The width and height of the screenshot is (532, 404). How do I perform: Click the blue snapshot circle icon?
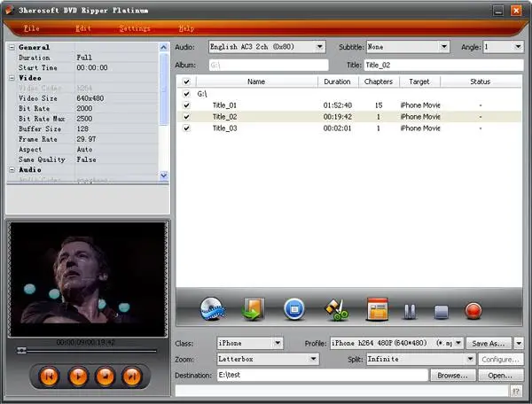[294, 309]
